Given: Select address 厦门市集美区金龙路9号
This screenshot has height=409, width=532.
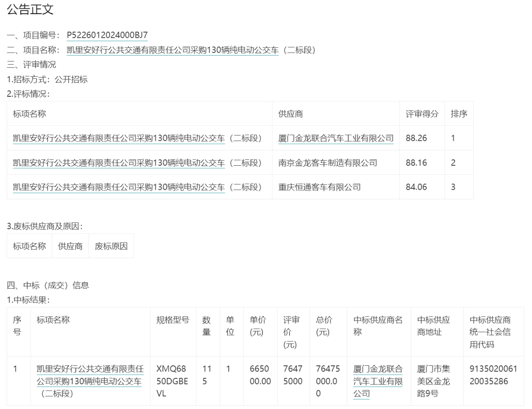Looking at the screenshot, I should click(x=433, y=381).
